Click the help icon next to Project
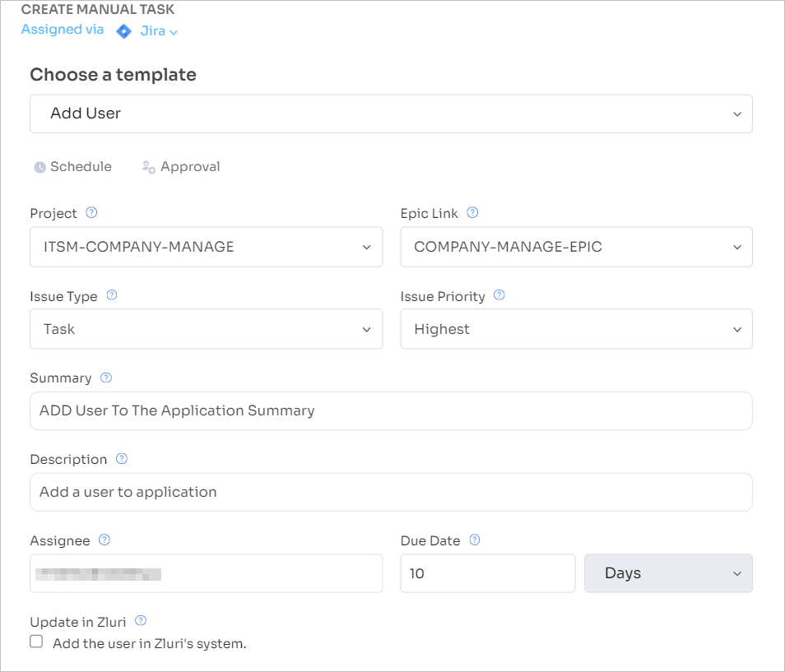 pyautogui.click(x=91, y=213)
